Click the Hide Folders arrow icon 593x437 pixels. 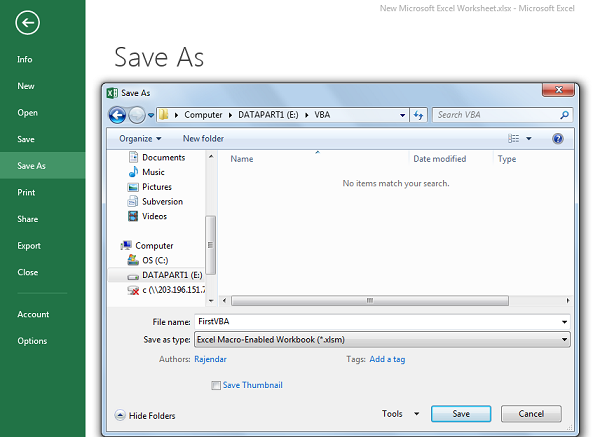click(x=120, y=415)
